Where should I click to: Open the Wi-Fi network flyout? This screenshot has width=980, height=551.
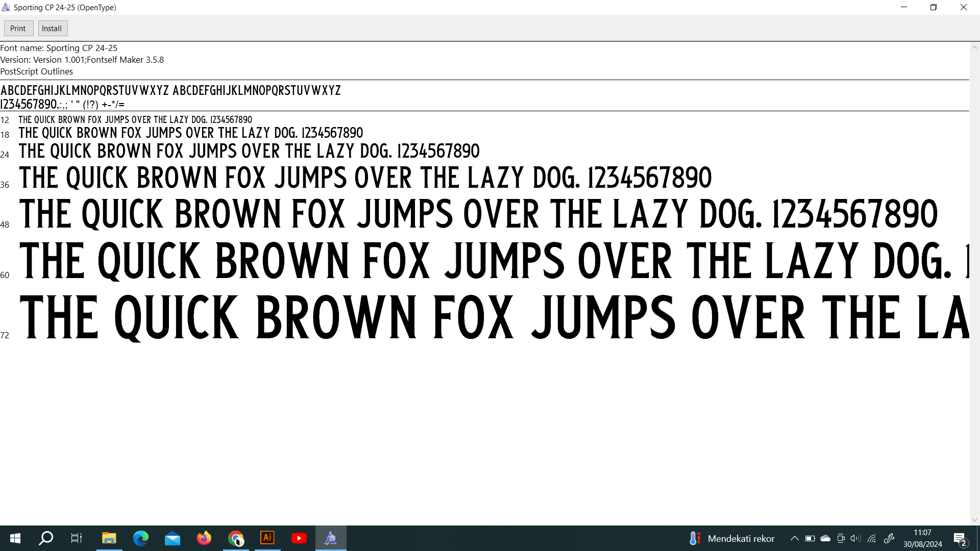click(x=872, y=538)
